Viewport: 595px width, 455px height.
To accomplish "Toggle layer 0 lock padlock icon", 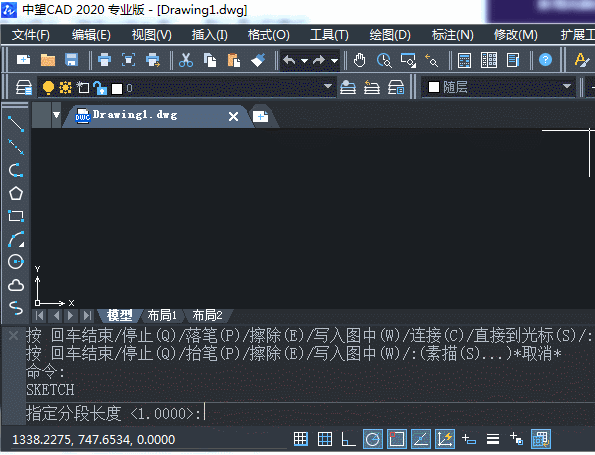I will (x=100, y=88).
